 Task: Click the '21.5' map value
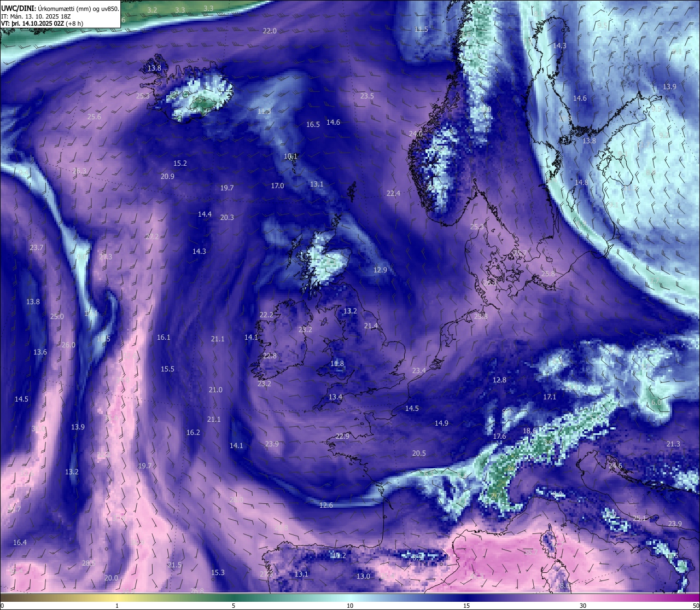(x=174, y=565)
